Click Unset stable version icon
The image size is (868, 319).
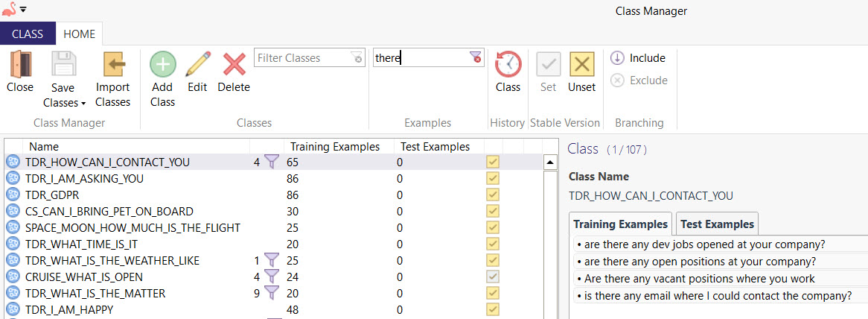(581, 64)
